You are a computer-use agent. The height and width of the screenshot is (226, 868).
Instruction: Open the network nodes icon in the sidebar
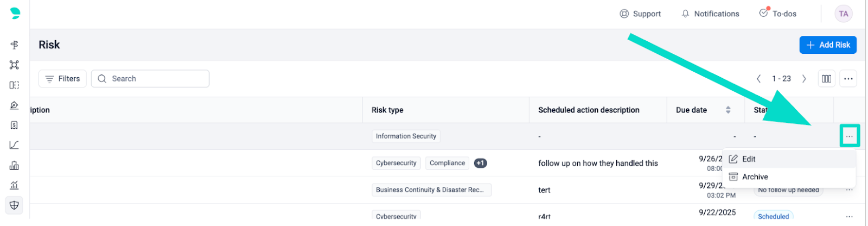(x=15, y=65)
